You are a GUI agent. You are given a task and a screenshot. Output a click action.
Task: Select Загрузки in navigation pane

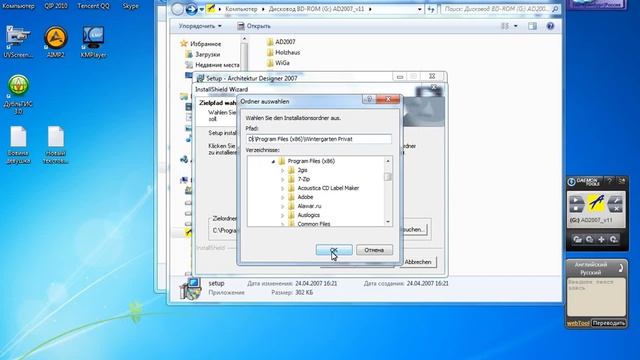[x=203, y=54]
